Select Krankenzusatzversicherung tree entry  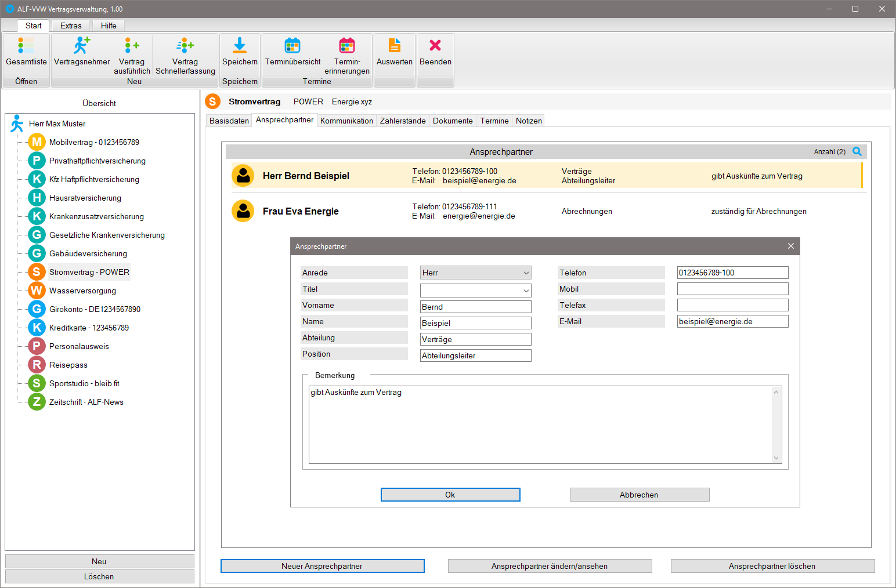(x=96, y=216)
